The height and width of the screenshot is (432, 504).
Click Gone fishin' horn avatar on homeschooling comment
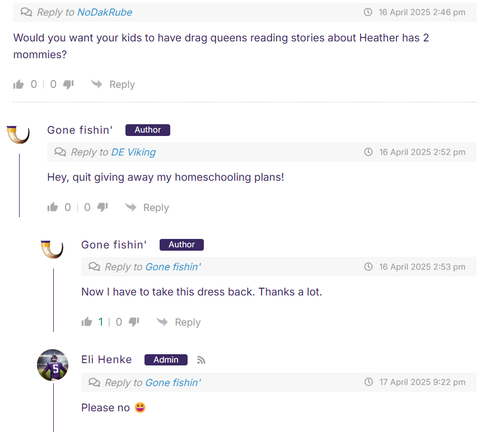(18, 134)
